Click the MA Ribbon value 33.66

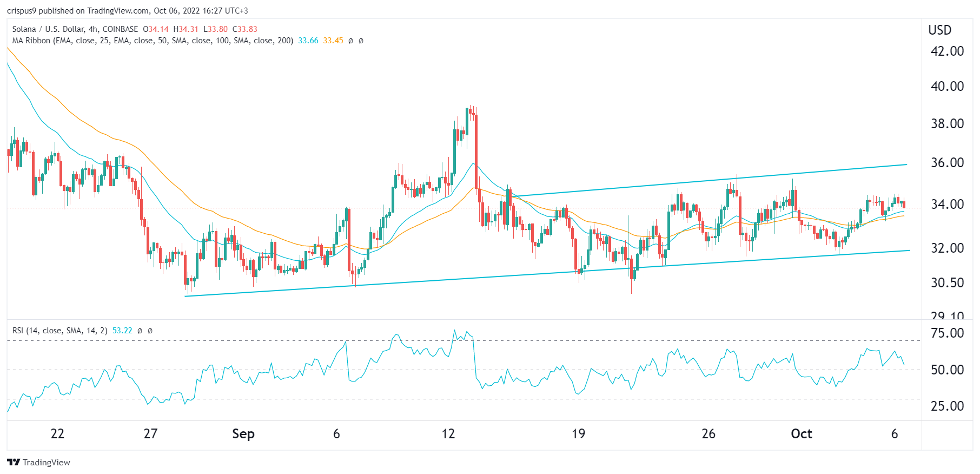[308, 41]
